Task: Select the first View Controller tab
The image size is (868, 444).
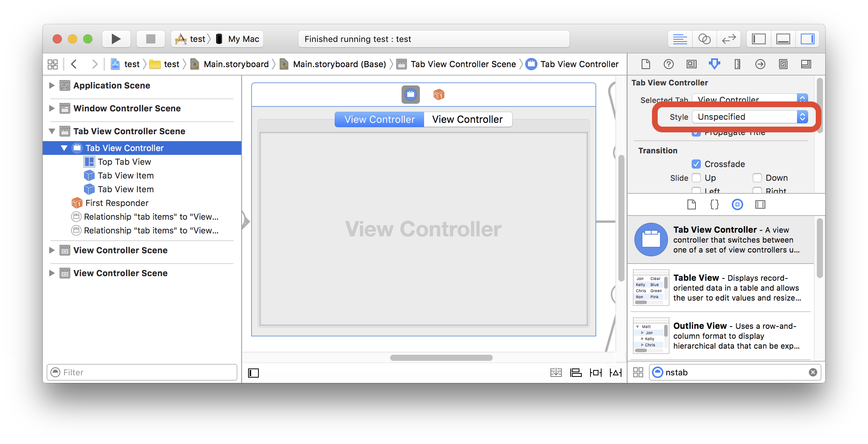Action: tap(380, 119)
